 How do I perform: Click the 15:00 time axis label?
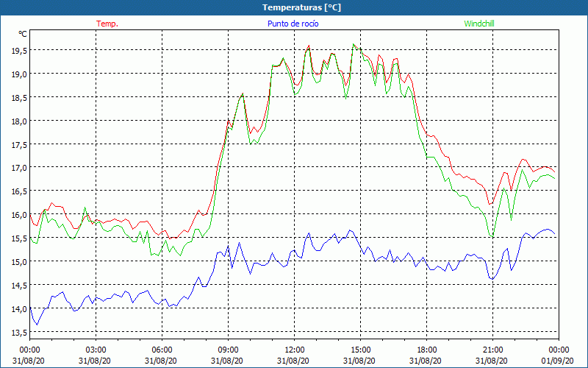360,350
